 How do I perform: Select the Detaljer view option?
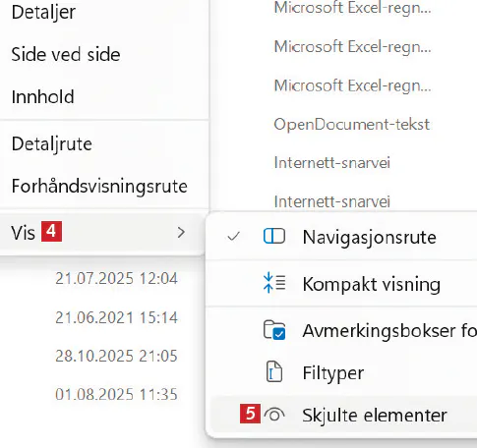tap(43, 13)
